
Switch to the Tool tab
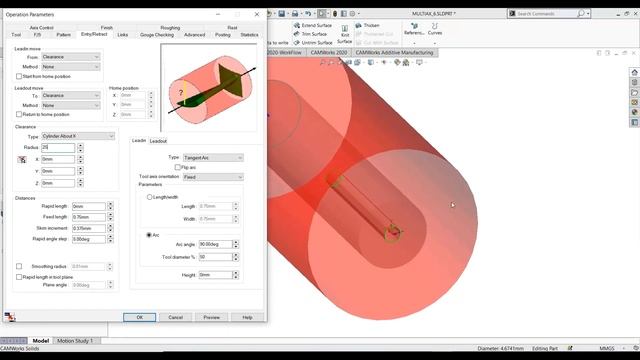pos(16,35)
